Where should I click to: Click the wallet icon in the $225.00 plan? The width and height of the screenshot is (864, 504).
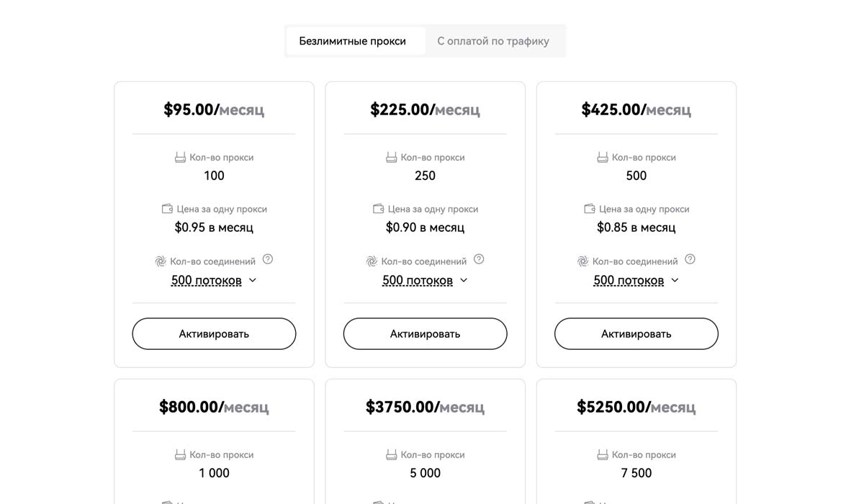coord(378,209)
